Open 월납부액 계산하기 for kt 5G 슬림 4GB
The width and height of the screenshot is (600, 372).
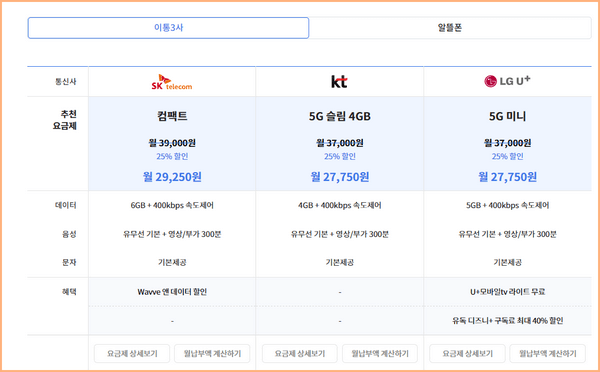[380, 353]
